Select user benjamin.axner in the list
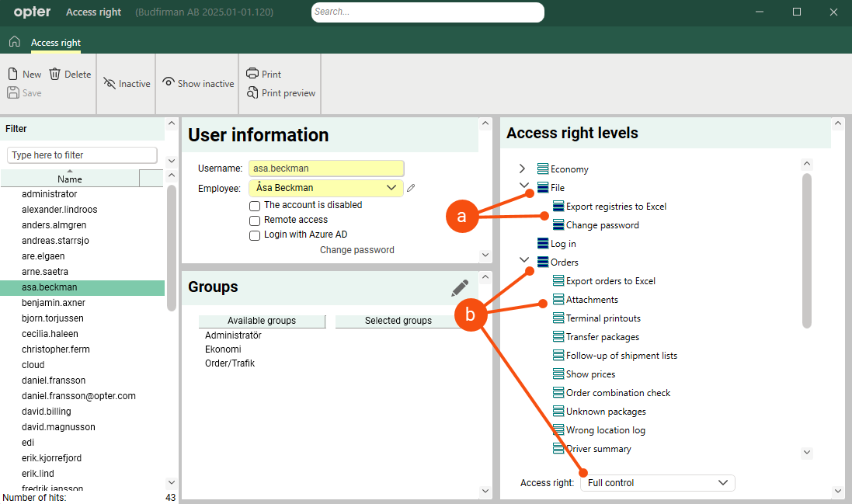The height and width of the screenshot is (504, 852). click(54, 303)
